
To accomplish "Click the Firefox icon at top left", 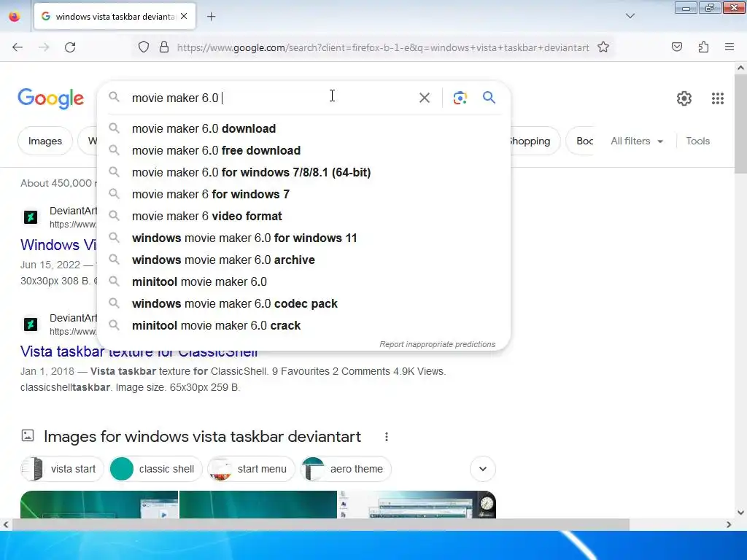I will tap(15, 16).
